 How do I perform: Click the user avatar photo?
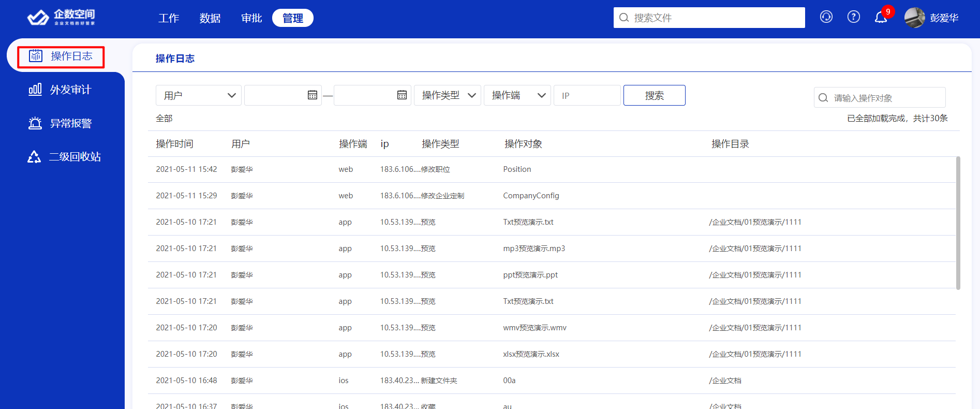915,18
